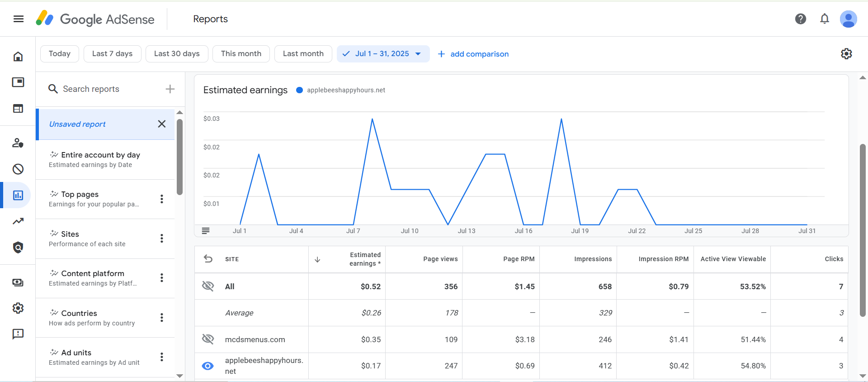Click the applebeeshappyhours.net legend dot
This screenshot has height=382, width=868.
point(299,90)
